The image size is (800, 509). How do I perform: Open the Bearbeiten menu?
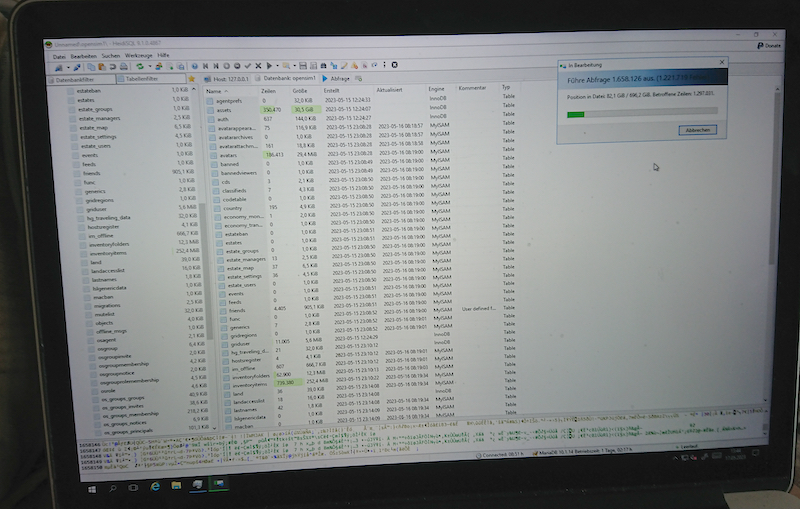[84, 56]
